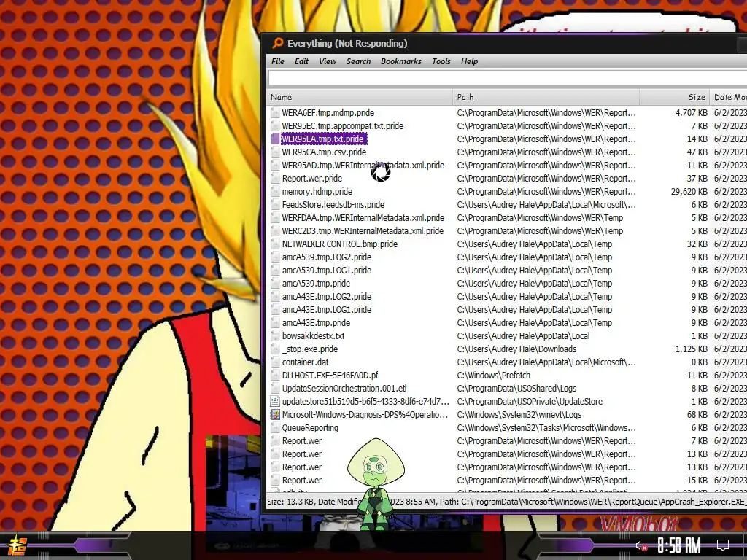
Task: Click the status bar file details text
Action: 506,502
